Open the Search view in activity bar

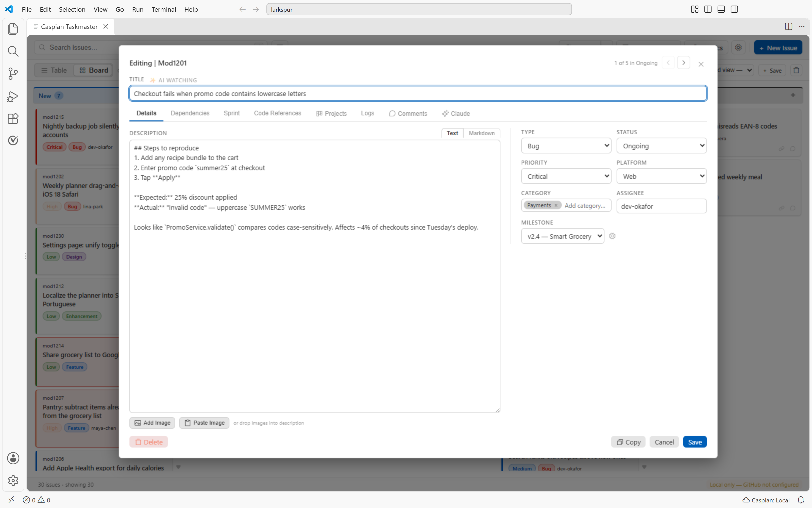tap(13, 51)
